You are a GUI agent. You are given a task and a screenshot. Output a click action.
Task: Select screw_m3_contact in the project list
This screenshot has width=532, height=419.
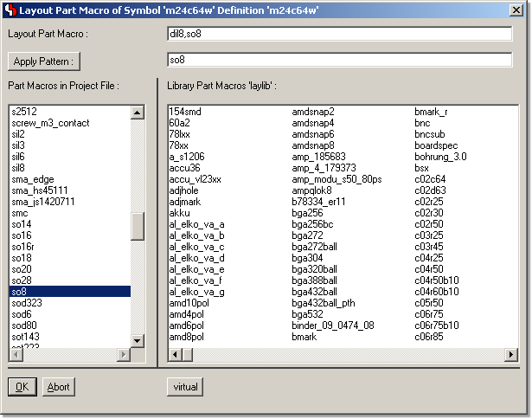click(50, 123)
